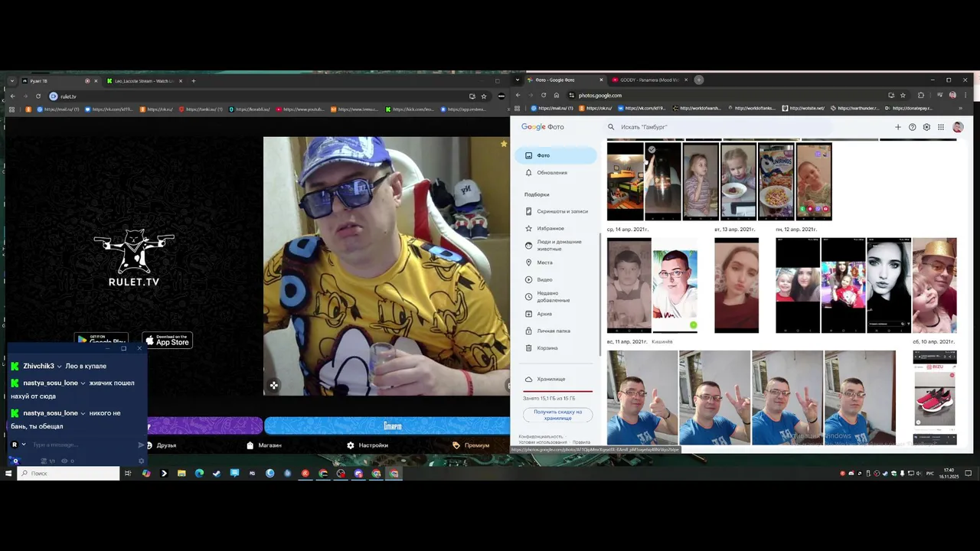Click Получить скидку на хранилище button
Screen dimensions: 980x551
point(557,415)
